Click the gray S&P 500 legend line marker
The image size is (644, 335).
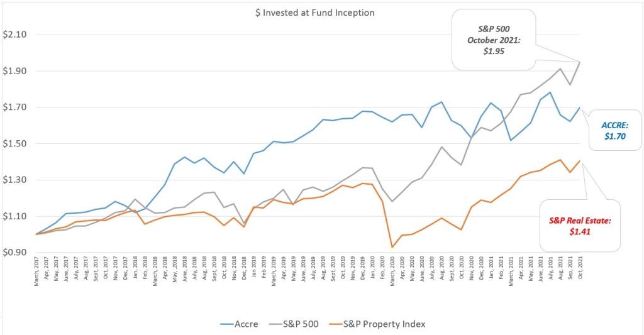point(277,324)
